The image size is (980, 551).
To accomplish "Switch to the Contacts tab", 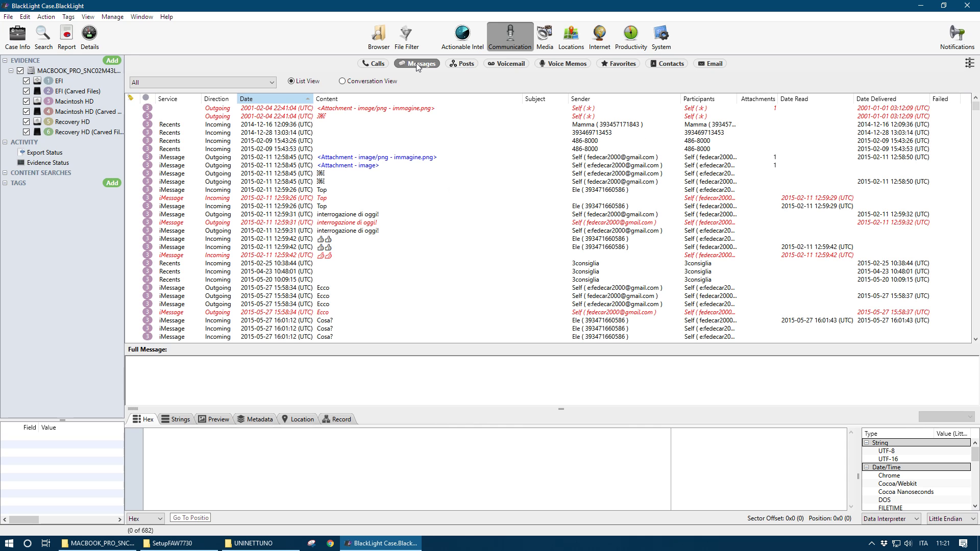I will pyautogui.click(x=667, y=64).
